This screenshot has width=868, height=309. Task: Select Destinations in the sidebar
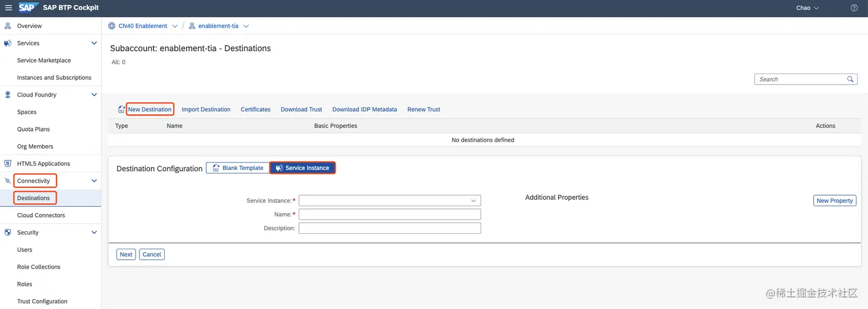[x=33, y=198]
